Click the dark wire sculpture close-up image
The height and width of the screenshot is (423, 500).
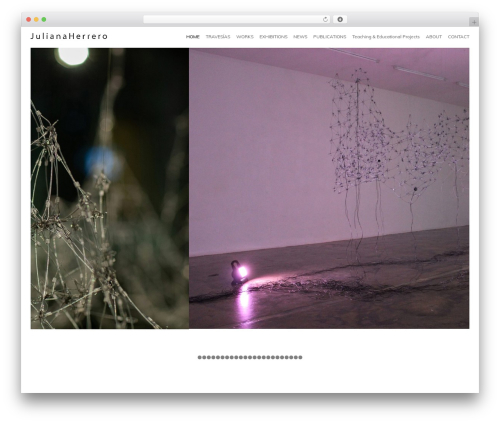[110, 188]
